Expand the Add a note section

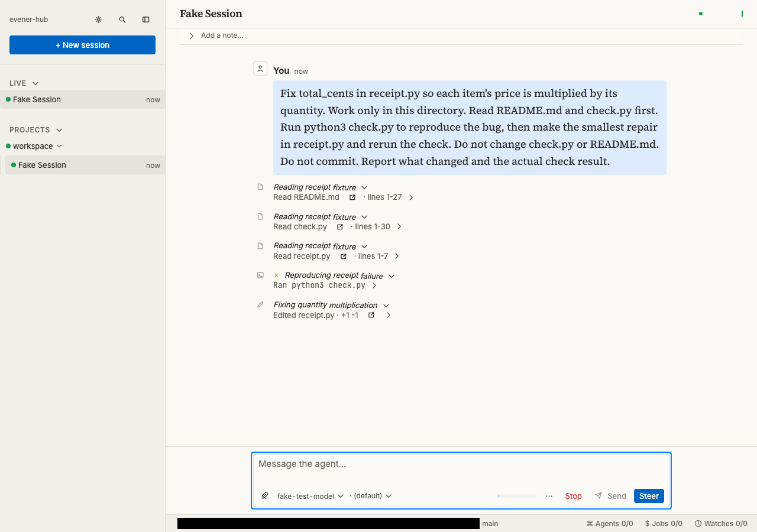192,36
